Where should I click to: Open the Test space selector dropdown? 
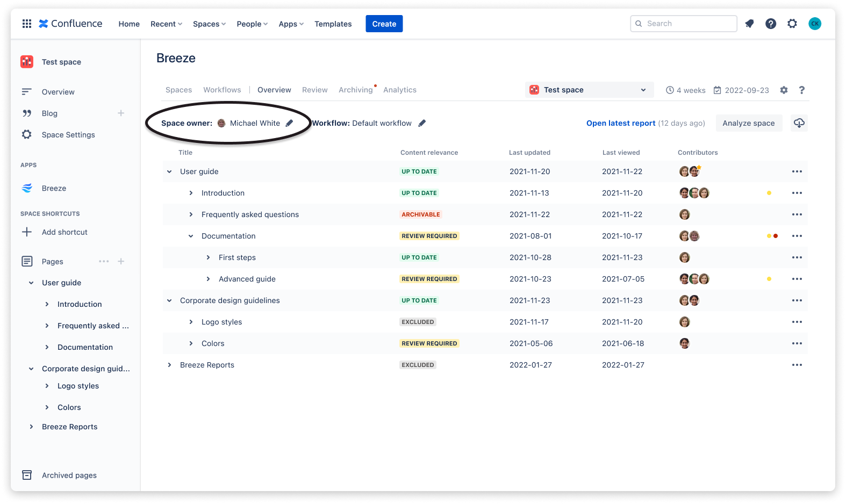pos(589,90)
